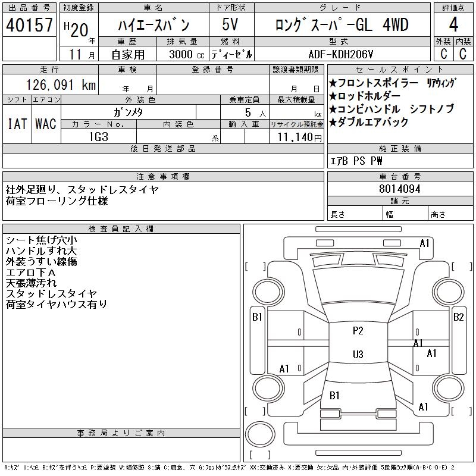476x476 pixels.
Task: Click inspector note 荷室タイヤハウス有り
Action: coord(57,304)
